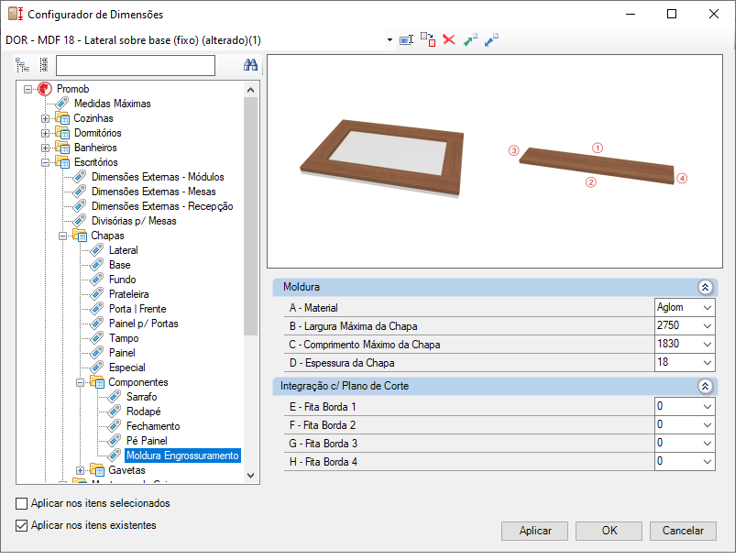
Task: Select Dimensões Externas - Recepção item
Action: click(x=162, y=206)
